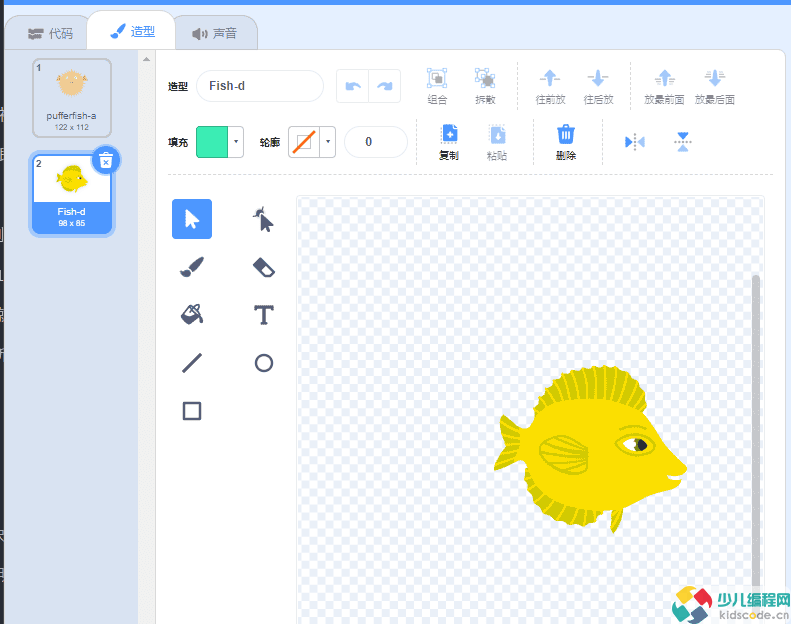Choose the Rectangle tool
This screenshot has width=791, height=624.
tap(192, 411)
